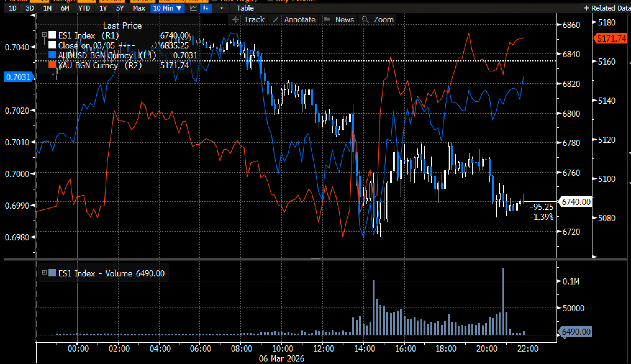Open the 10 Min interval dropdown
Image resolution: width=631 pixels, height=364 pixels.
pos(167,8)
